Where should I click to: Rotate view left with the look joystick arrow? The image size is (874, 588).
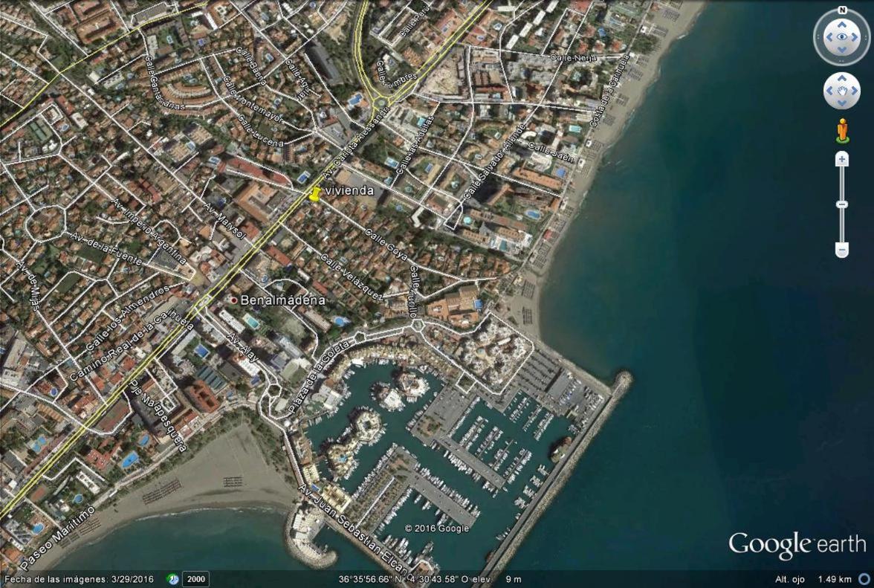829,37
